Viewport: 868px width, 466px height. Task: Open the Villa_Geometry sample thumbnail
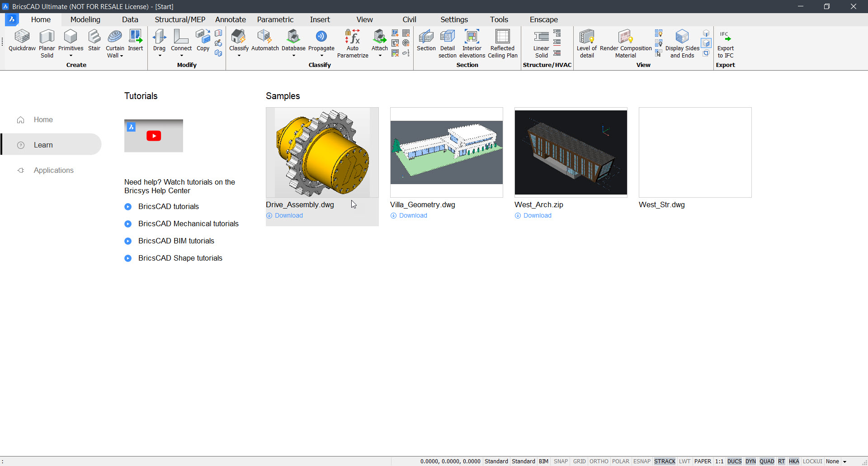(447, 152)
